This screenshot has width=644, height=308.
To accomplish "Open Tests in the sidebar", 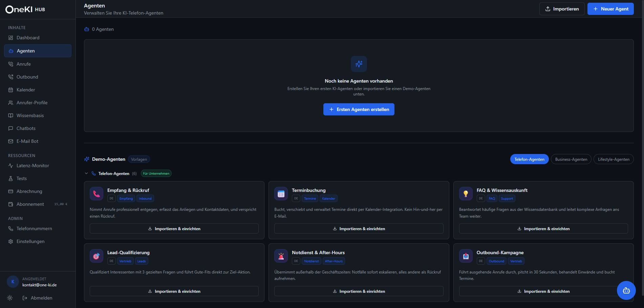I will [x=38, y=178].
